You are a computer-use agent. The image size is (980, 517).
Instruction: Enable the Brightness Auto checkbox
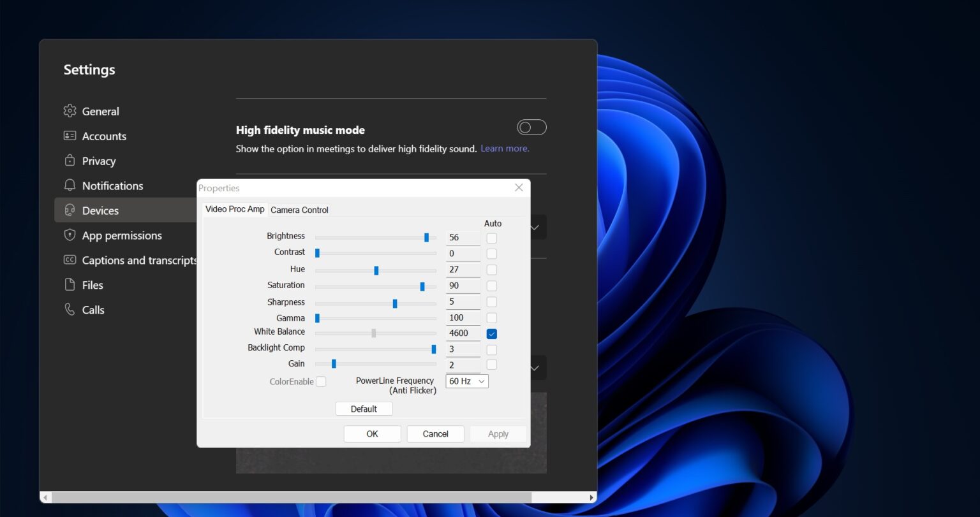point(491,238)
